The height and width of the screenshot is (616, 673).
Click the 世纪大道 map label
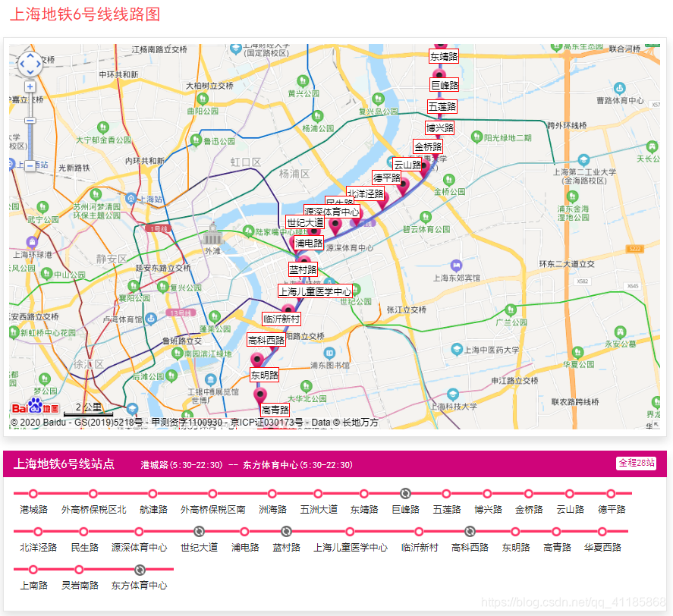[305, 222]
